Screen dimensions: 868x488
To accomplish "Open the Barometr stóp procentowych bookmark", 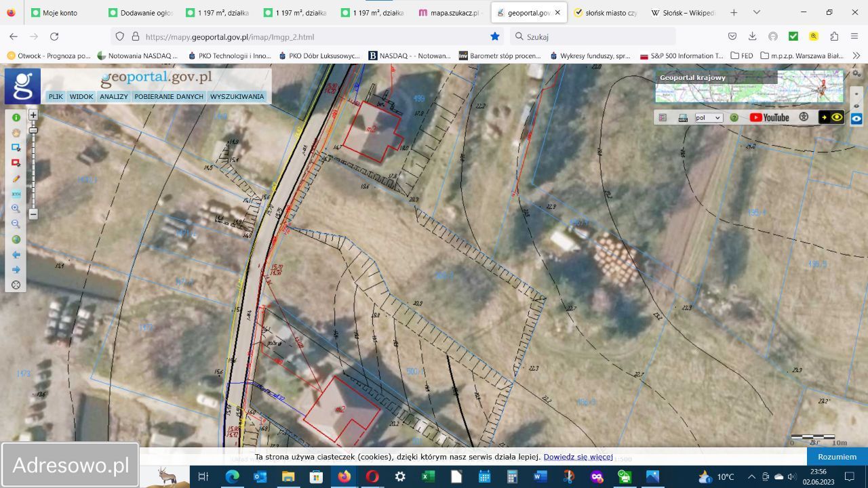I will [x=500, y=56].
